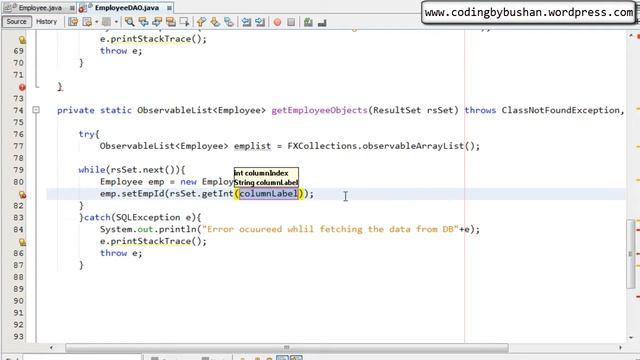
Task: Click the Find Selection magnifier icon
Action: (x=129, y=22)
